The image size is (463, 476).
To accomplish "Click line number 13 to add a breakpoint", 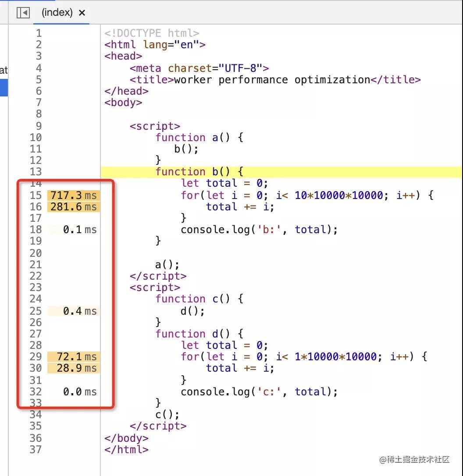I will (x=36, y=171).
